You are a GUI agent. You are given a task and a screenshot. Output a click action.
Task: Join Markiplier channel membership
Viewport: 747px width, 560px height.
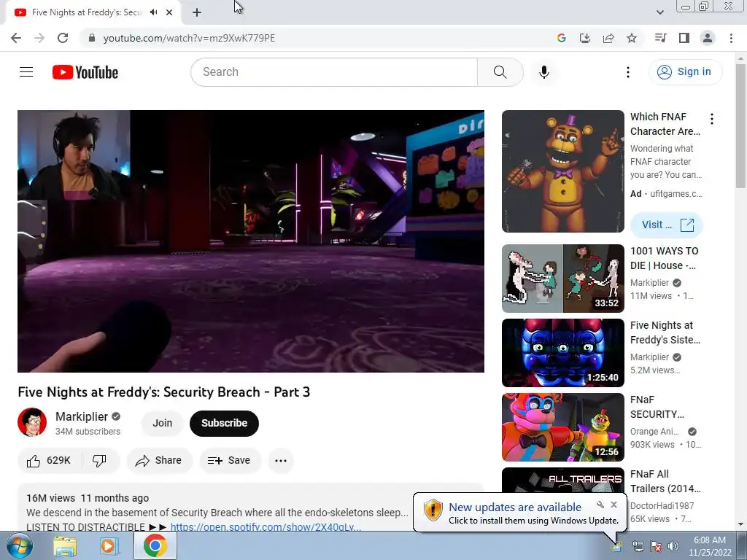pos(162,423)
